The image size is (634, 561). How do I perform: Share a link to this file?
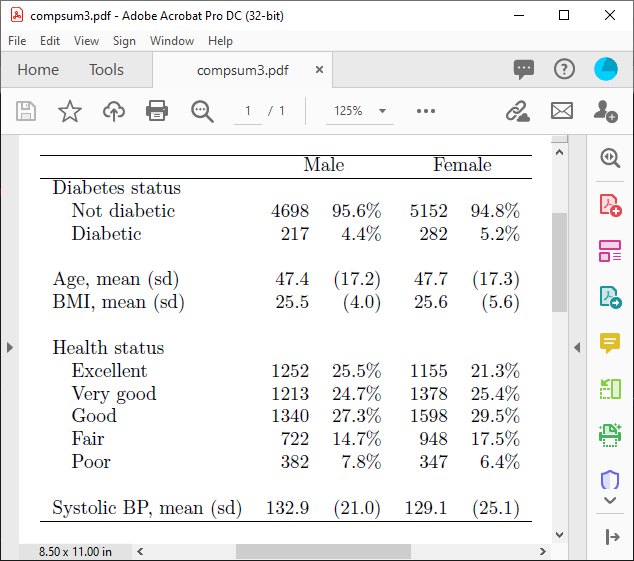pos(517,111)
